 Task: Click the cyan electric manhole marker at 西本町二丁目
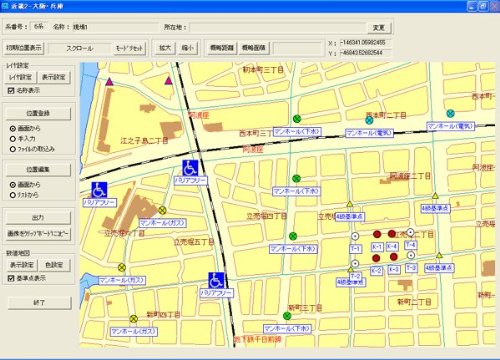coord(369,120)
